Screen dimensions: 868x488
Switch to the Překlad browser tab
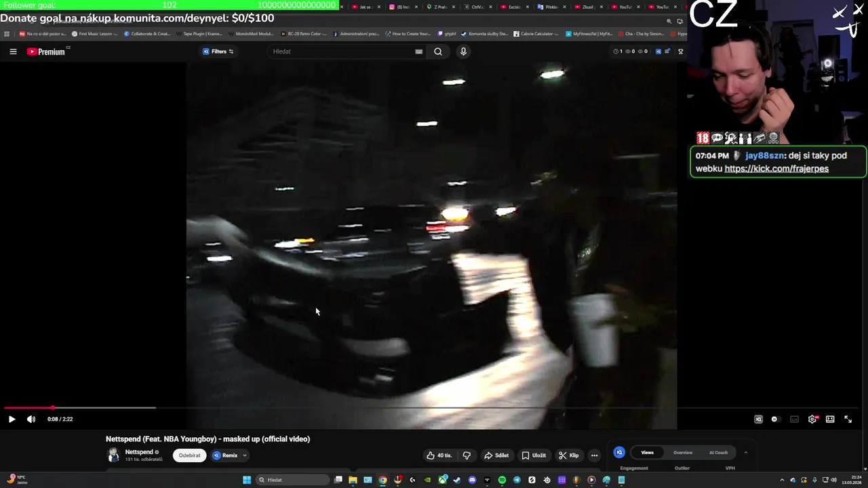(551, 7)
